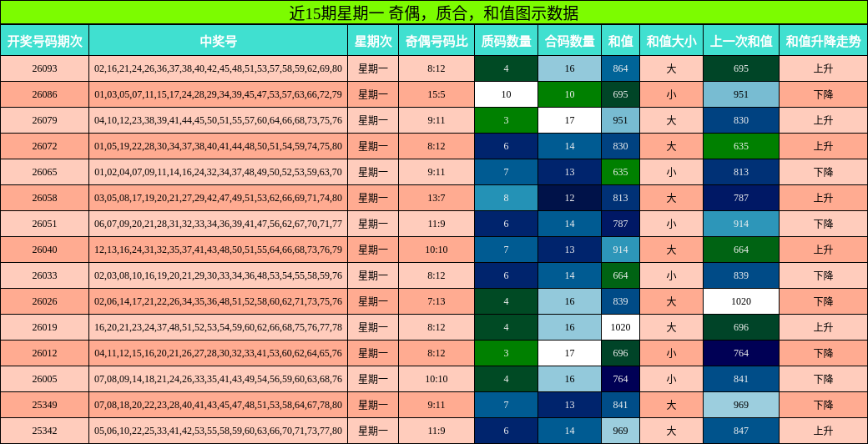868x444 pixels.
Task: Select draw number 25342
Action: 45,431
